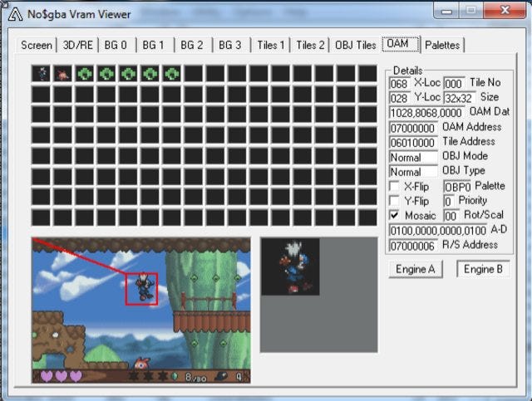Click the No$gba logo icon in title bar
The image size is (532, 401).
15,14
